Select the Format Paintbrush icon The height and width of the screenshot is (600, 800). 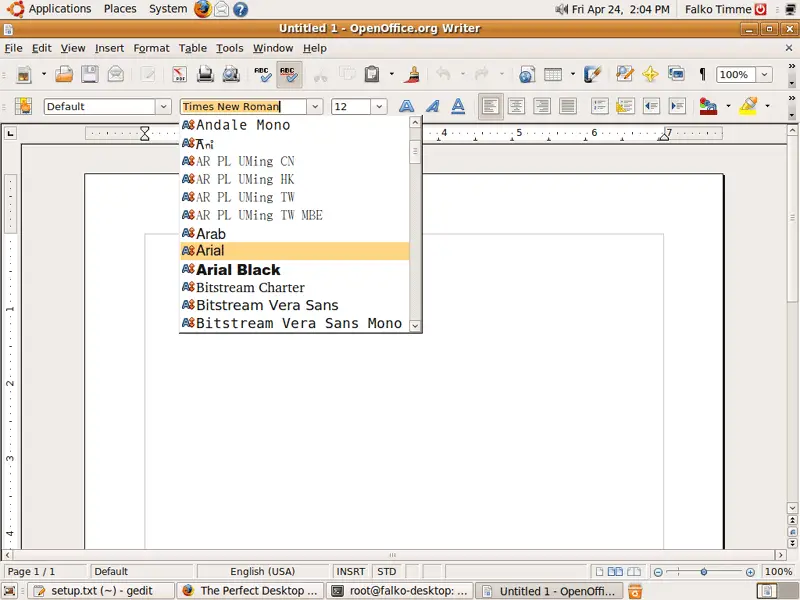point(412,74)
